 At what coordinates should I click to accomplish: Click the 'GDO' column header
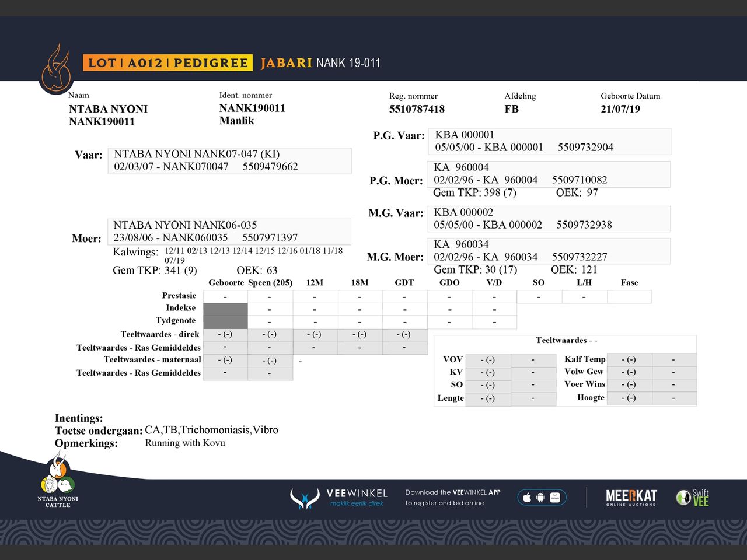coord(449,283)
